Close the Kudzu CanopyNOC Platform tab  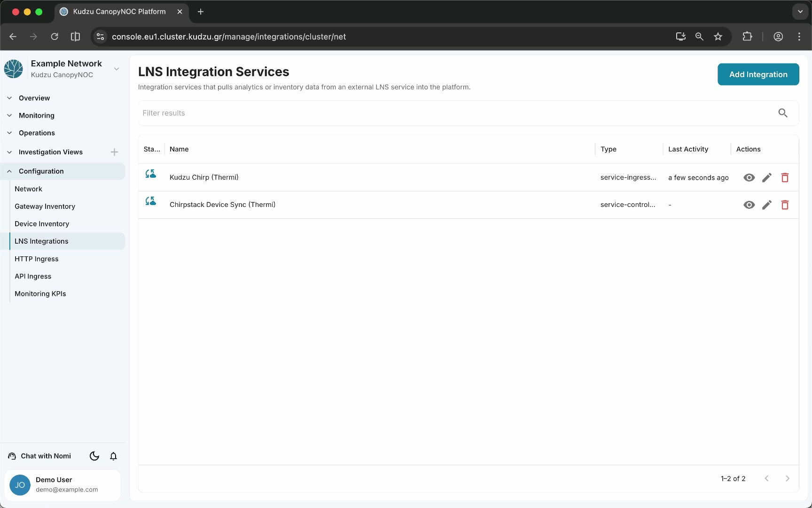click(x=180, y=12)
